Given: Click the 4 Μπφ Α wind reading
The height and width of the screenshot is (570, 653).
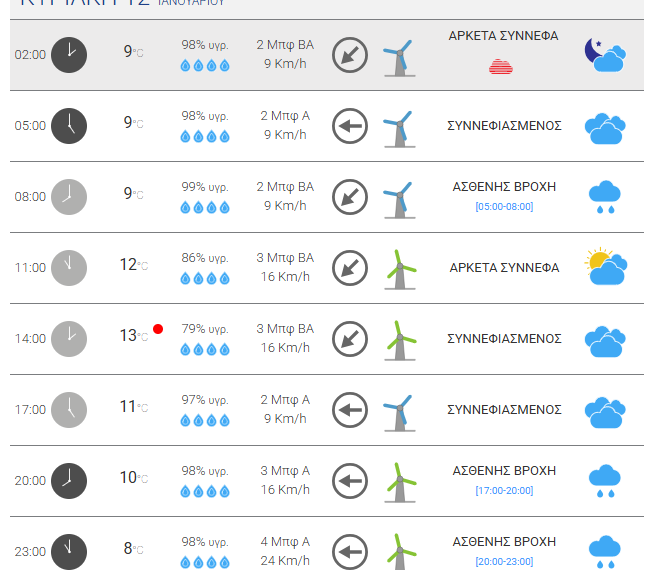Looking at the screenshot, I should [285, 542].
